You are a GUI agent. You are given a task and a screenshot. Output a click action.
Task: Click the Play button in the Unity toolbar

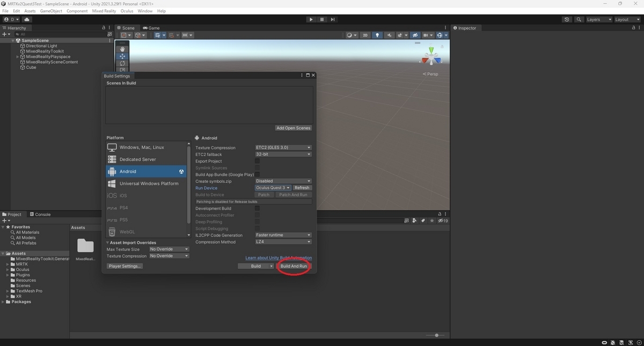pos(311,19)
